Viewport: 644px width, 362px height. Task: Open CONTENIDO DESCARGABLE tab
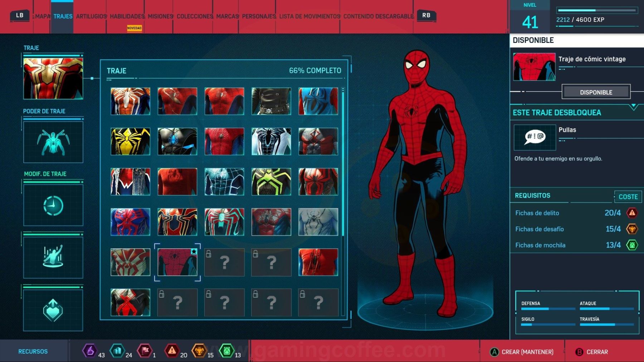pyautogui.click(x=378, y=16)
